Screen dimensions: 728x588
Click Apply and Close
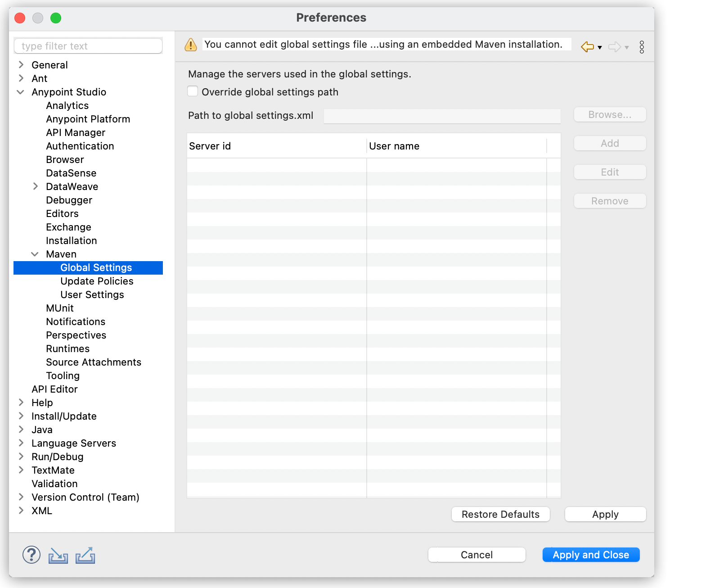(590, 555)
